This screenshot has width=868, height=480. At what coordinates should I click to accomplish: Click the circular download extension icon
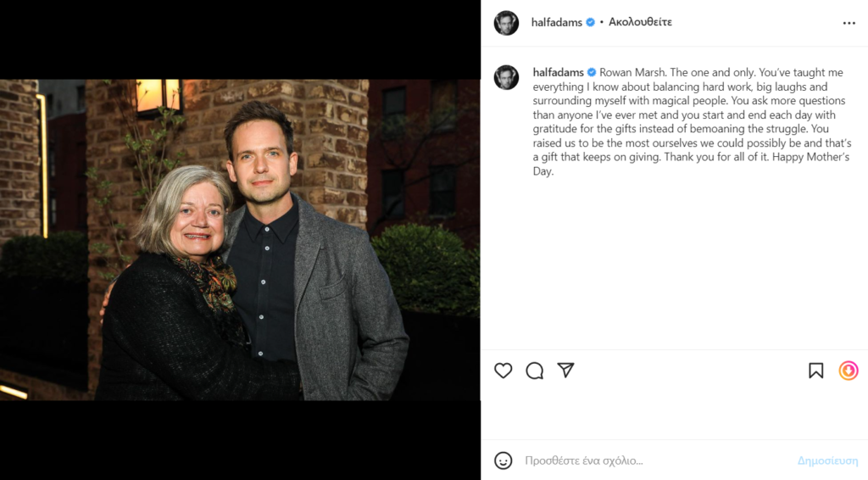[x=849, y=371]
